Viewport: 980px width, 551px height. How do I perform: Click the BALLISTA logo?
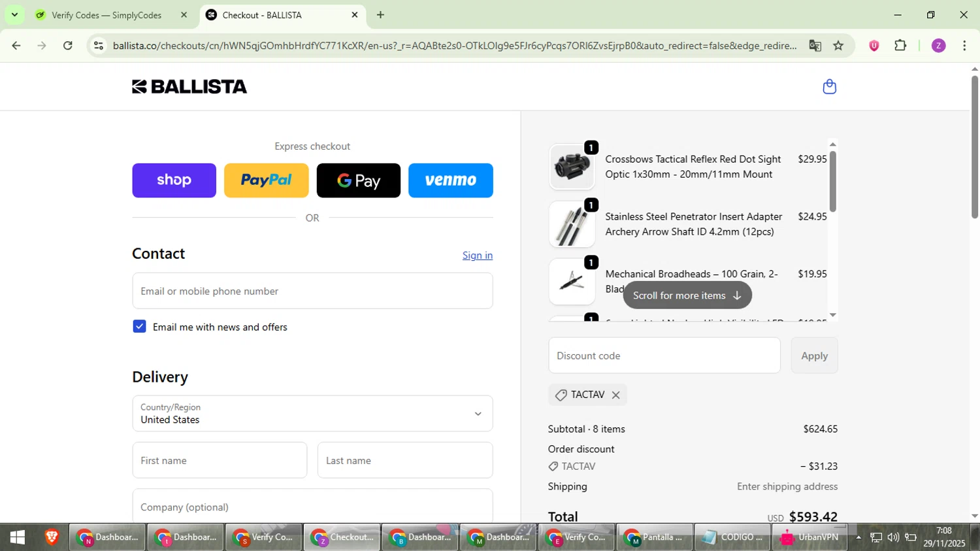pos(189,87)
